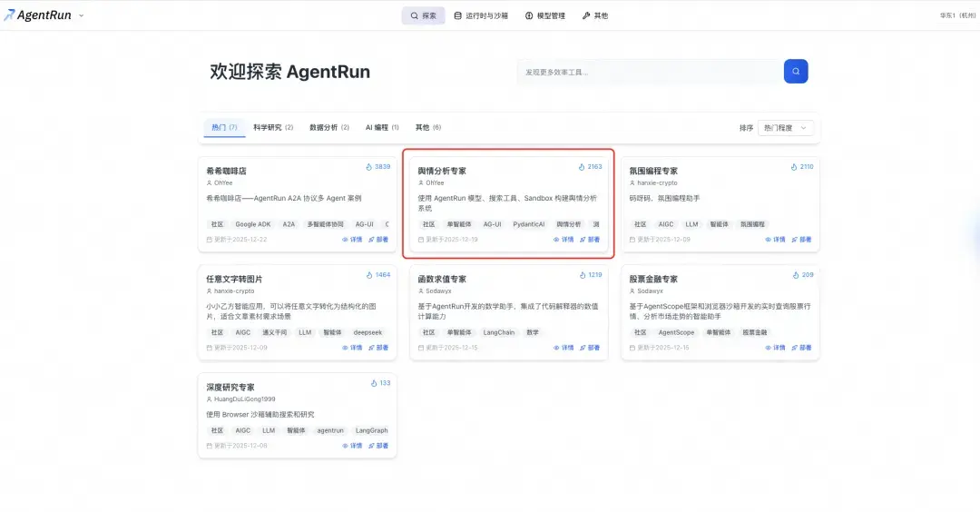
Task: Deploy 深度研究专家 via 部署 link
Action: point(378,446)
